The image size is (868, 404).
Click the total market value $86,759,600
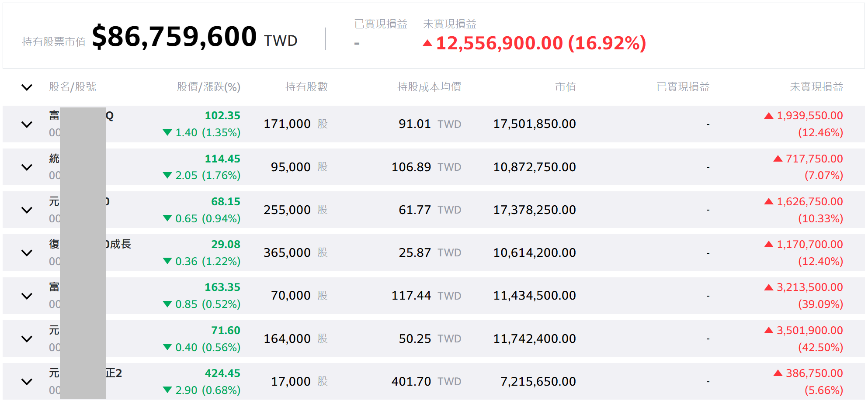click(174, 37)
